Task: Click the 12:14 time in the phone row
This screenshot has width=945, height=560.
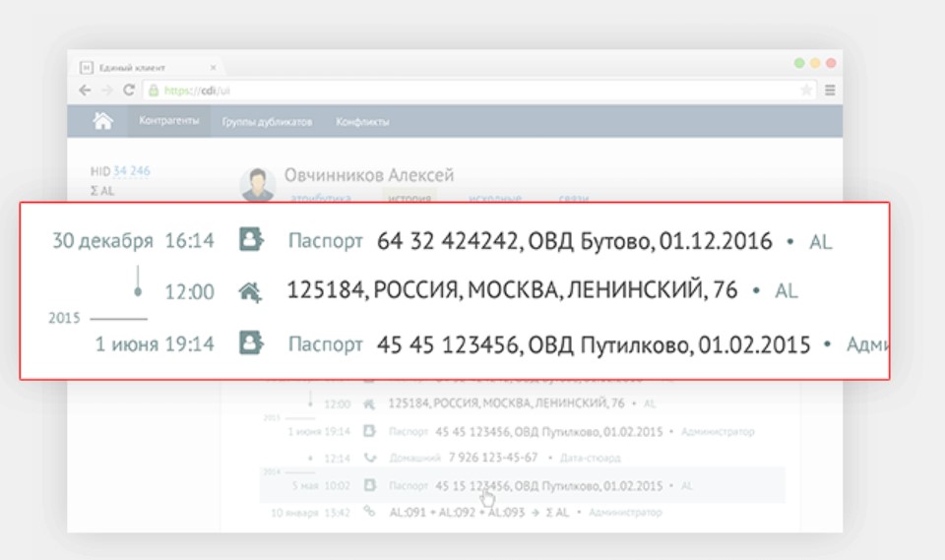Action: 337,458
